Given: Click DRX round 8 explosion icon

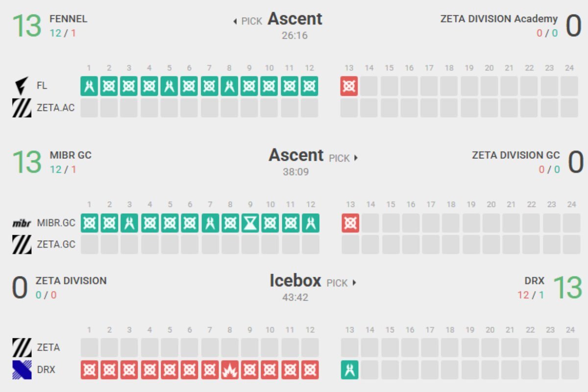Looking at the screenshot, I should [x=230, y=370].
